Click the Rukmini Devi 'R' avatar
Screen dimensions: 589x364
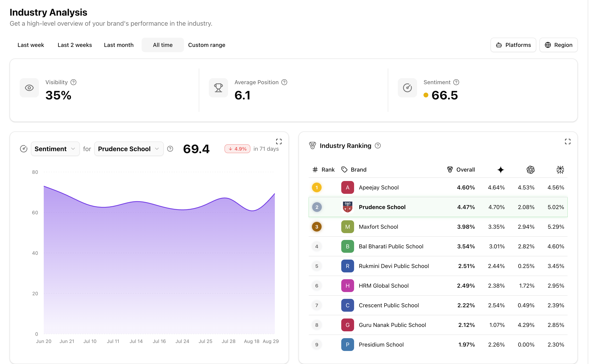(348, 266)
